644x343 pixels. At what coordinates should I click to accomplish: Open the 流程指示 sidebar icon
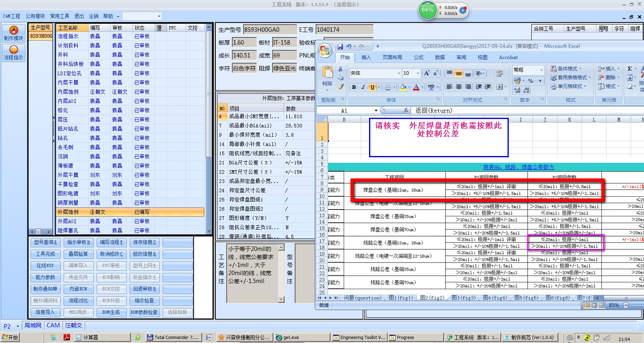tap(14, 52)
